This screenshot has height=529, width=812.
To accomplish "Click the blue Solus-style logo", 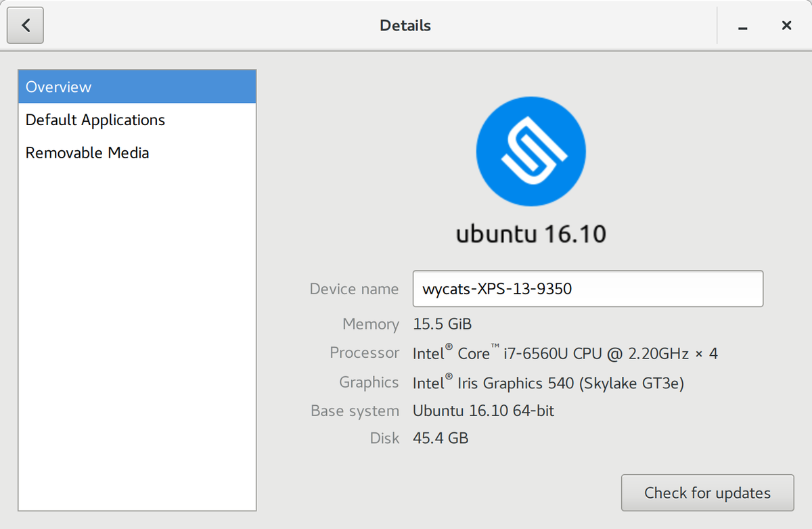I will tap(531, 152).
